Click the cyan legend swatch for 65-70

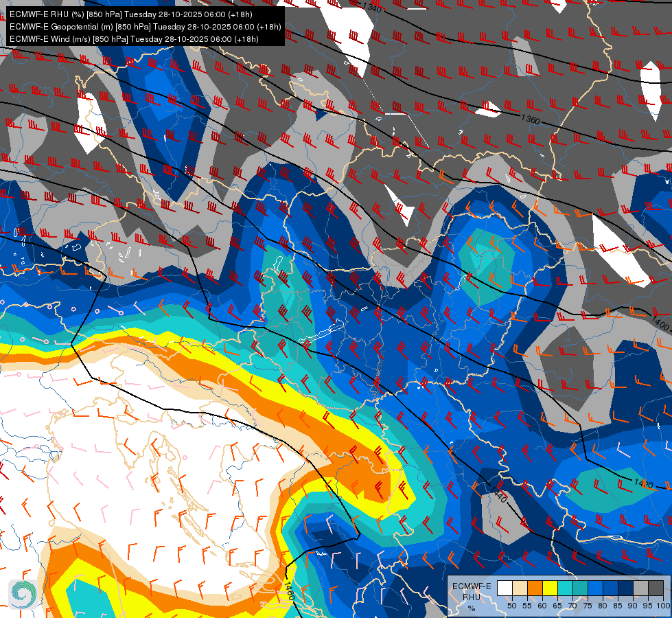tap(566, 588)
